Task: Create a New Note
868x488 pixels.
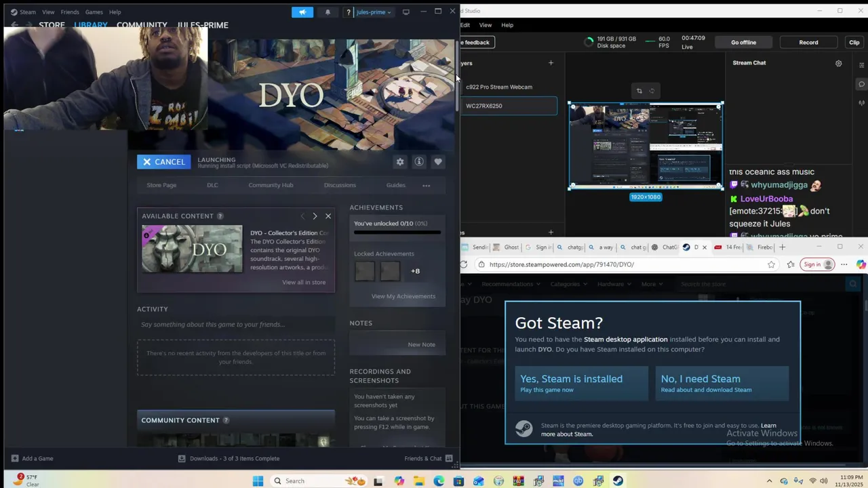Action: pyautogui.click(x=421, y=344)
